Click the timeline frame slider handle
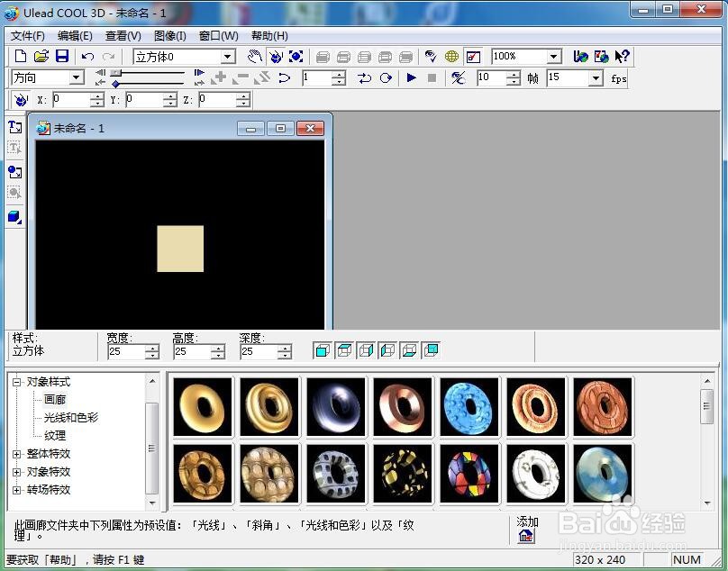 click(x=115, y=72)
